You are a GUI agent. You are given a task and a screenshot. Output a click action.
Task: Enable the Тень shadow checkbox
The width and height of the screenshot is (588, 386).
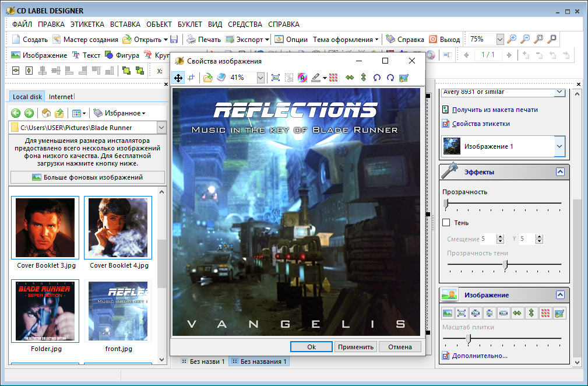[x=446, y=223]
